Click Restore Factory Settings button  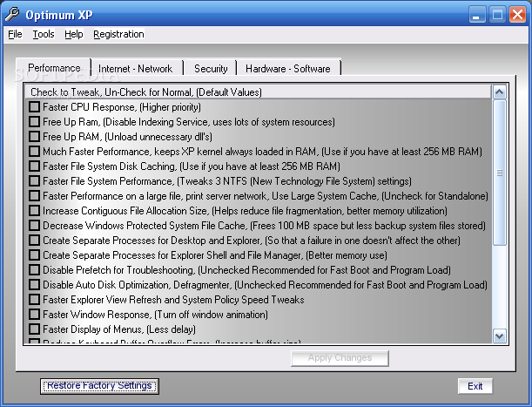coord(99,386)
